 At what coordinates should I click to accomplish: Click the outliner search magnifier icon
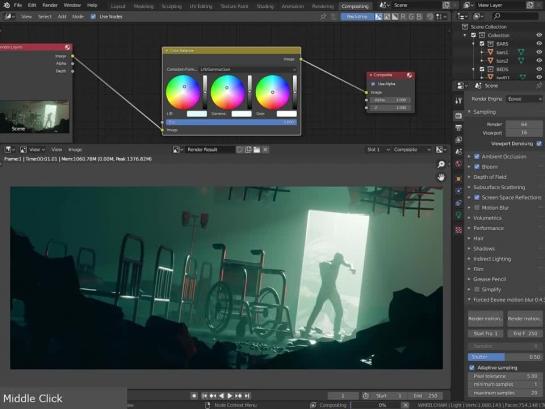(497, 16)
